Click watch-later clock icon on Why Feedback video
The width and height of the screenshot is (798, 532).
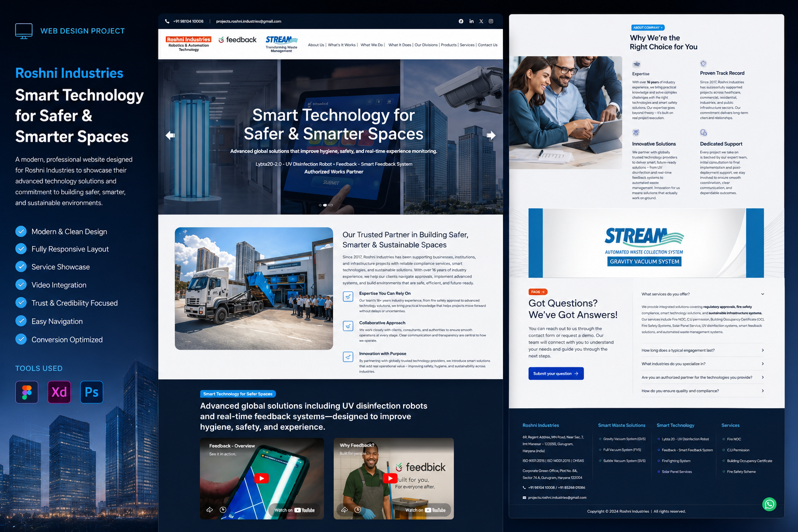[357, 510]
